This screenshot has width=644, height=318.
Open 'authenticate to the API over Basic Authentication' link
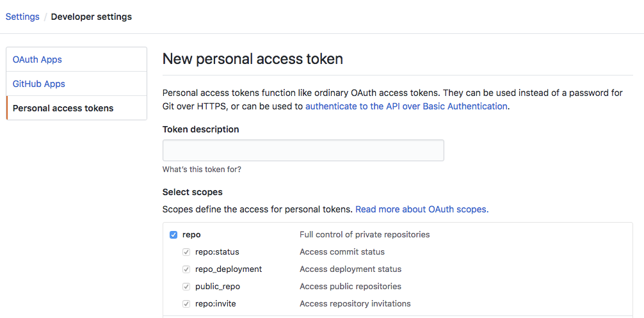pyautogui.click(x=406, y=106)
